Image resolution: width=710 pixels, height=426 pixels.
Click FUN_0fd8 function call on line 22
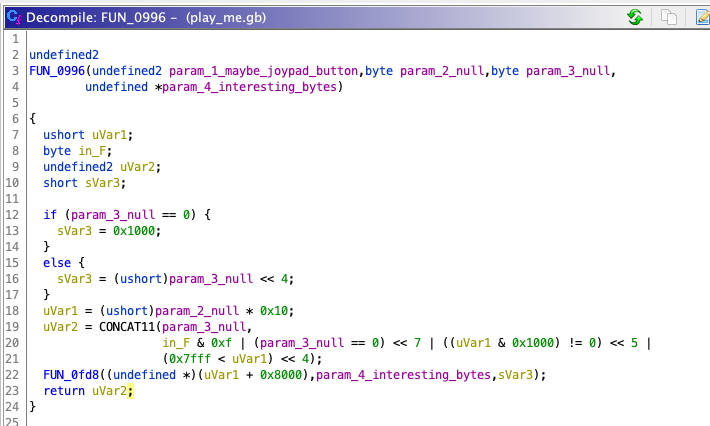coord(71,375)
